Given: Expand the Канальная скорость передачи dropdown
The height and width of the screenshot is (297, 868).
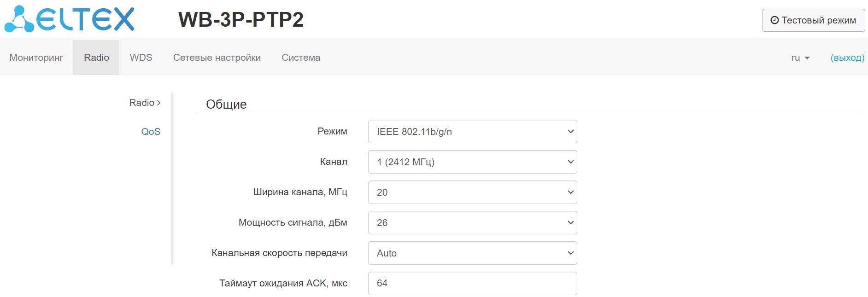Looking at the screenshot, I should (472, 253).
